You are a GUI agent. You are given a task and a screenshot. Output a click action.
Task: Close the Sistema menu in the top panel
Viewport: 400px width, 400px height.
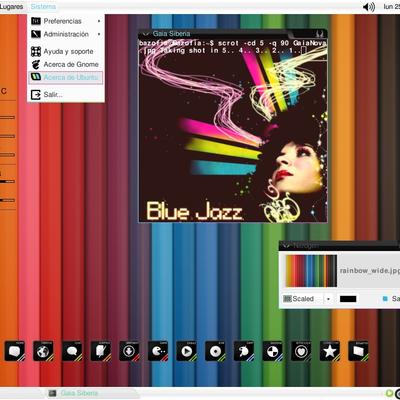43,6
